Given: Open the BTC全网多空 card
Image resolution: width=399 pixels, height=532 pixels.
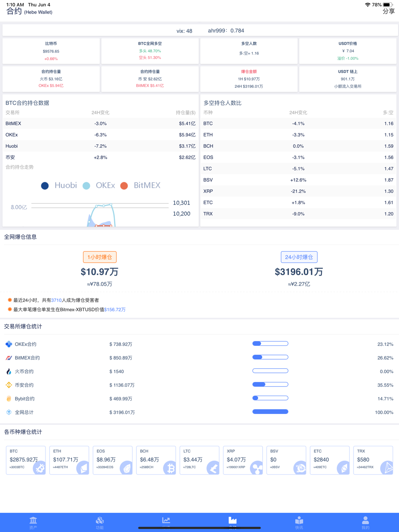Looking at the screenshot, I should [150, 51].
